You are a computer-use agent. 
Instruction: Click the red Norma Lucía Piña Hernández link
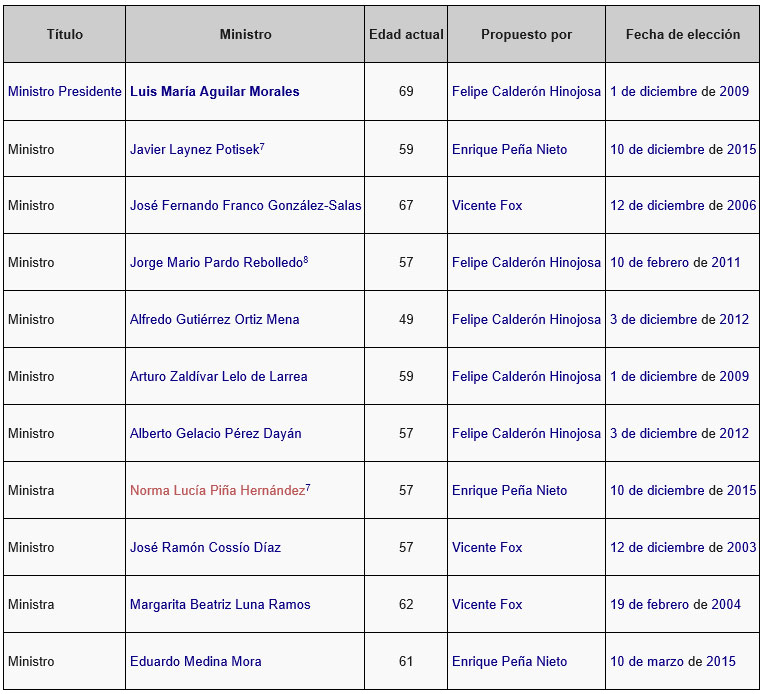[x=216, y=491]
